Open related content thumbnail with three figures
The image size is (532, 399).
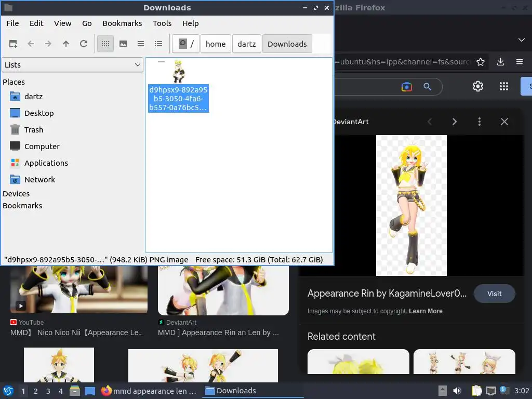464,362
